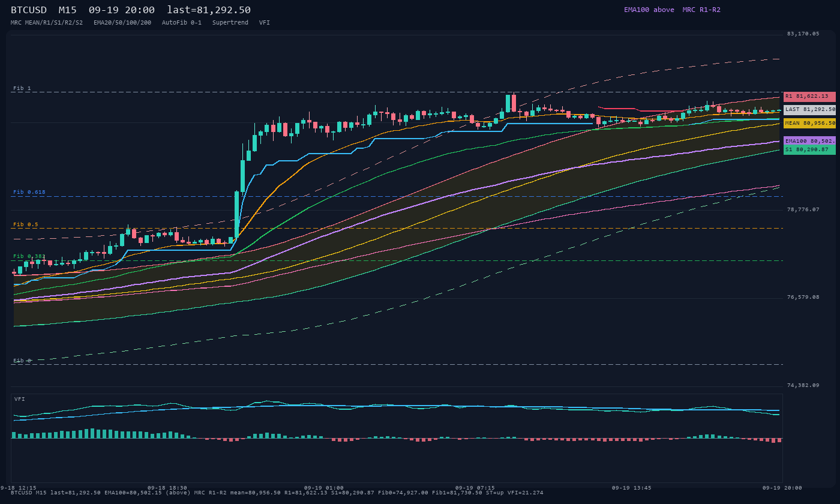Screen dimensions: 840x504
Task: Click the 'AutoFib 0-1' legend entry
Action: (182, 22)
